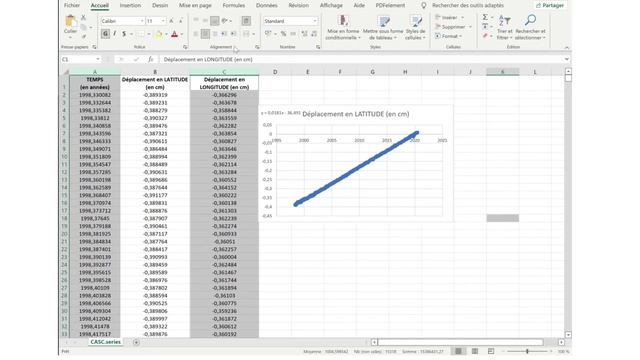Image resolution: width=640 pixels, height=360 pixels.
Task: Add a new sheet with plus icon
Action: click(x=136, y=342)
